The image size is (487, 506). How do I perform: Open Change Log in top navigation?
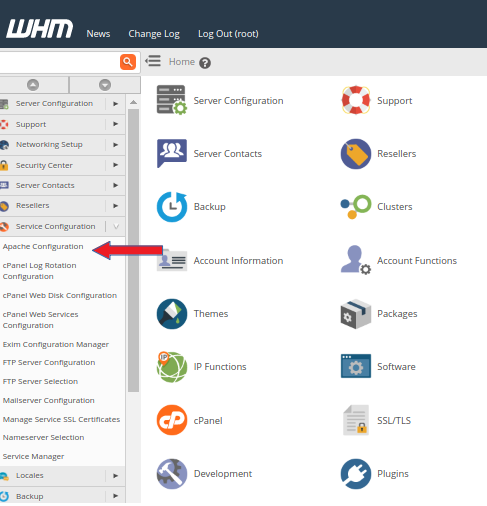point(154,34)
